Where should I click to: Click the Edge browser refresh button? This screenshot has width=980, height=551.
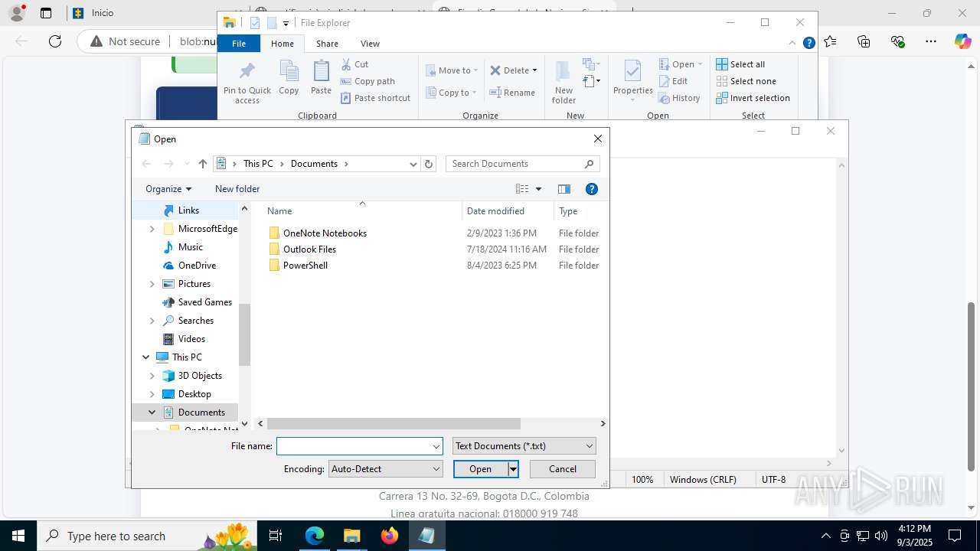[x=55, y=41]
